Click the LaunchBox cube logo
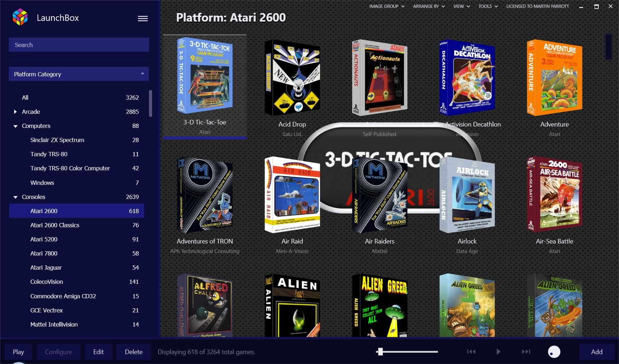The width and height of the screenshot is (619, 364). (x=20, y=17)
